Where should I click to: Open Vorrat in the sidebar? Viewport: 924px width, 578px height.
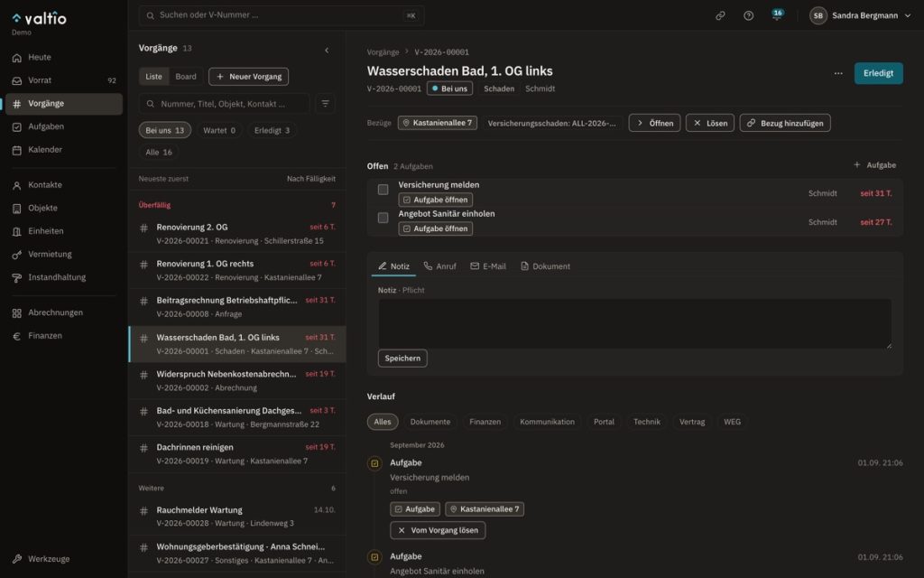coord(64,80)
